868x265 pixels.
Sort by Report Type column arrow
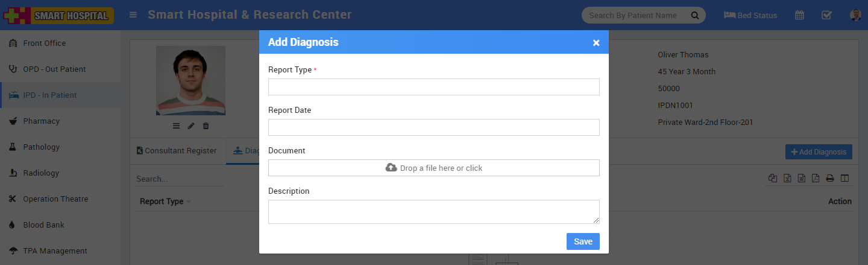[x=189, y=202]
